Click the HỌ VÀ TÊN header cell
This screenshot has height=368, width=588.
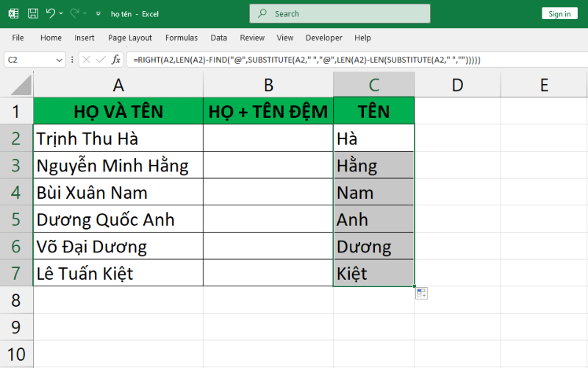118,111
